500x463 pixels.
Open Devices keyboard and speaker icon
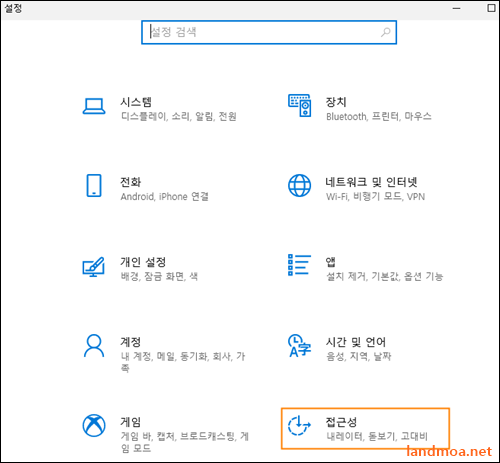point(300,105)
